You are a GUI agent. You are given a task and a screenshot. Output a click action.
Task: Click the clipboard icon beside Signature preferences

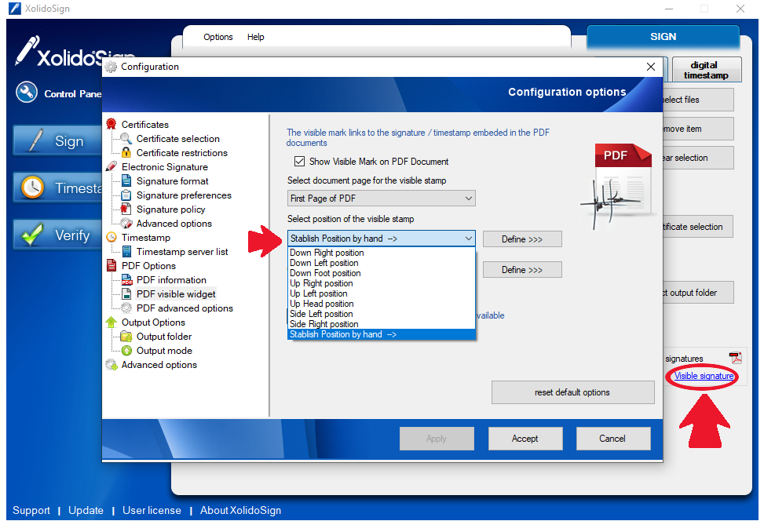pyautogui.click(x=126, y=195)
